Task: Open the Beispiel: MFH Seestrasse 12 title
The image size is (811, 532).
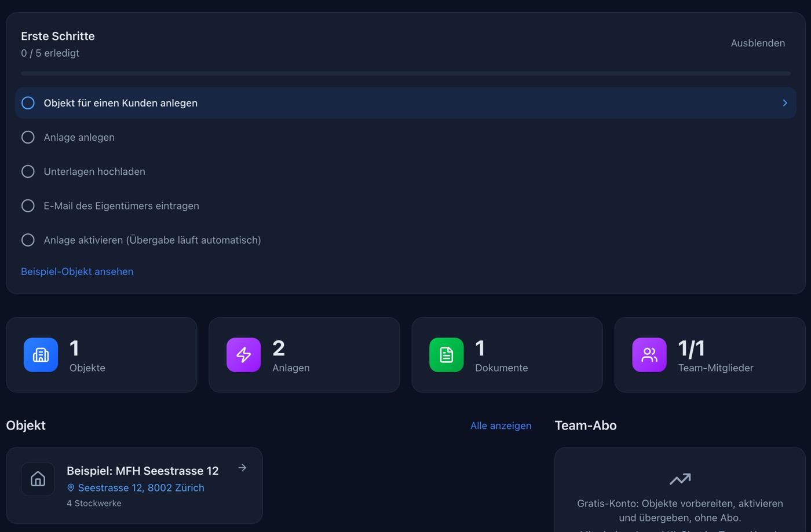Action: coord(143,471)
